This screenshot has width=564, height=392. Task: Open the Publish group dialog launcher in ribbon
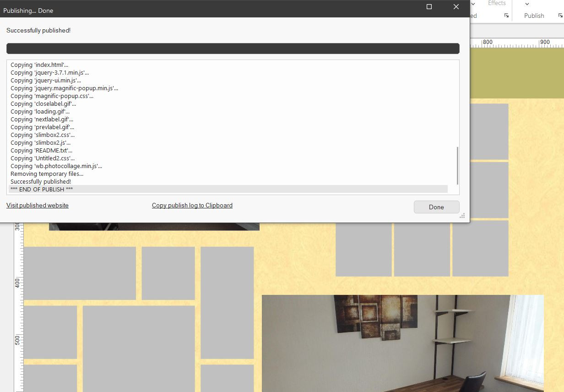coord(560,16)
